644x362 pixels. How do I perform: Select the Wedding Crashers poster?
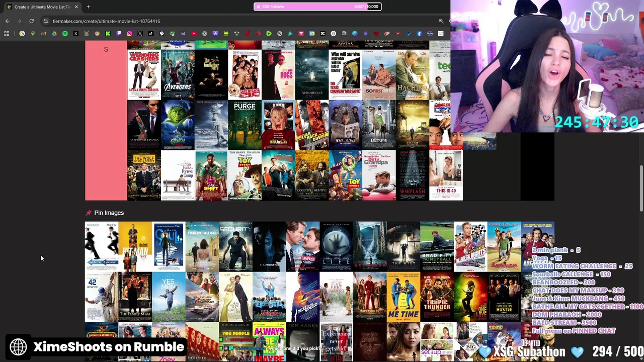[144, 74]
